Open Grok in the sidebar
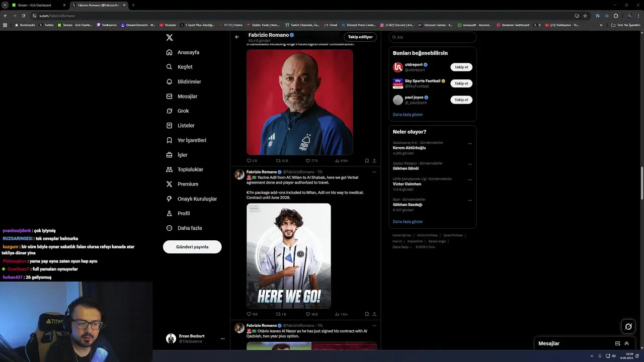 pyautogui.click(x=178, y=111)
